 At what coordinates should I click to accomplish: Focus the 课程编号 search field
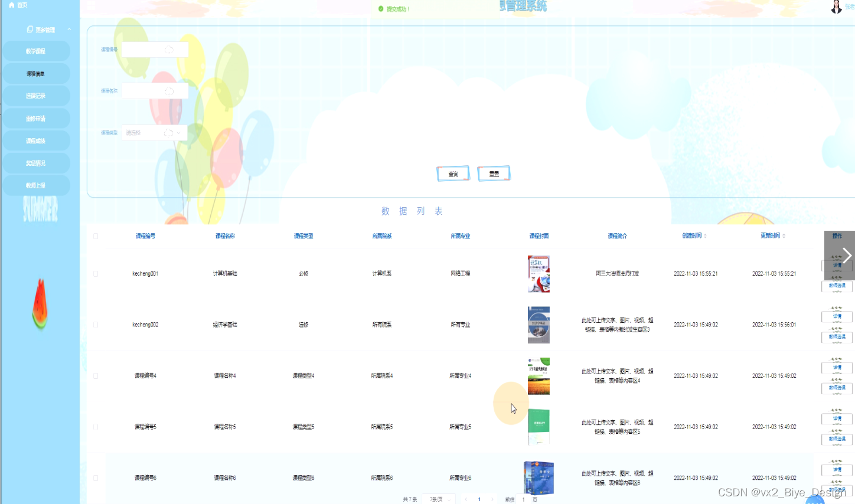155,50
